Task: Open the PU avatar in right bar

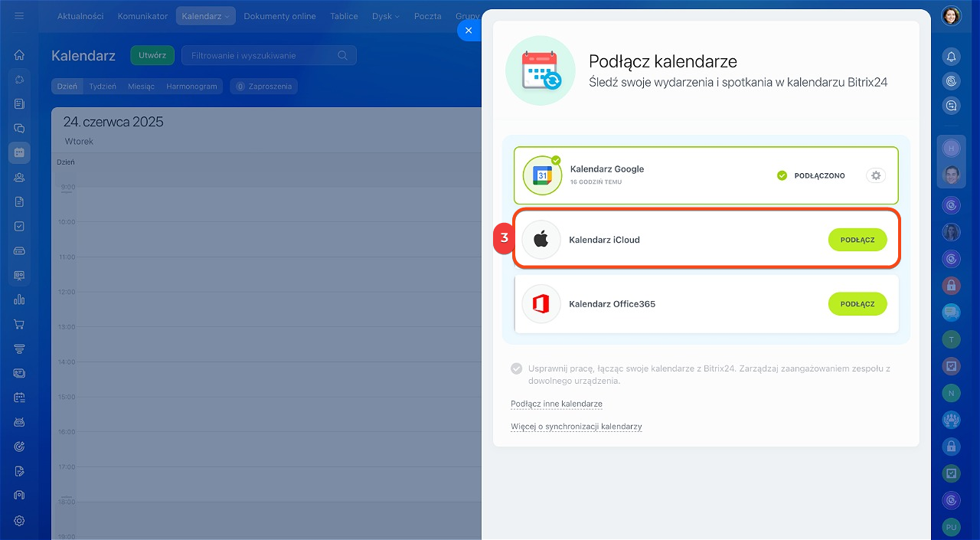Action: 951,527
